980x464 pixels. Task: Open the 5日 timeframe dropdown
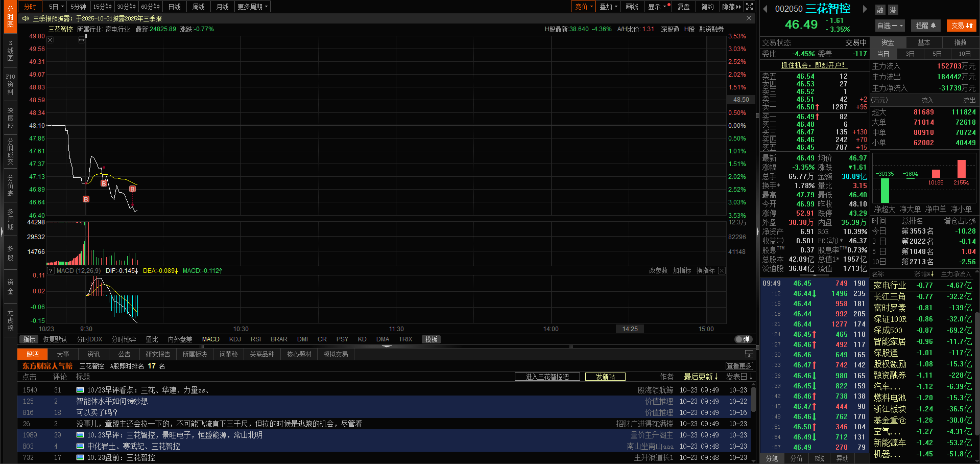click(x=56, y=7)
